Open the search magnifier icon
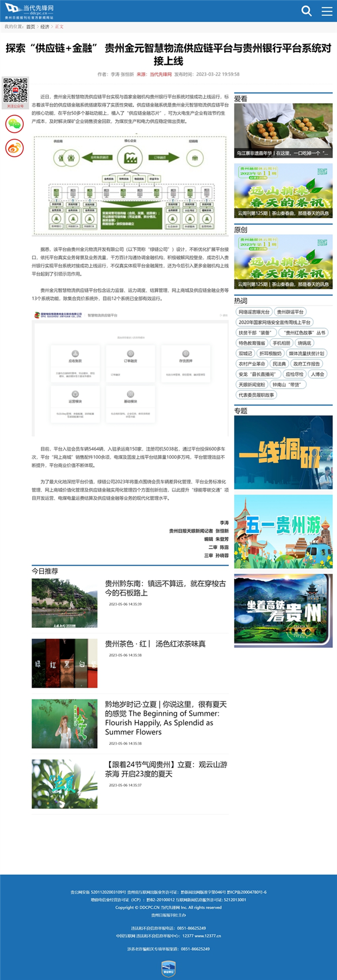 (307, 11)
